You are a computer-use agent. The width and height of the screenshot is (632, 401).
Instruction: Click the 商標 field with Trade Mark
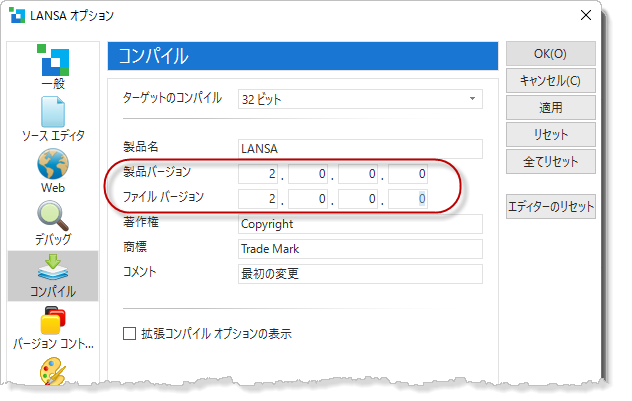[360, 249]
